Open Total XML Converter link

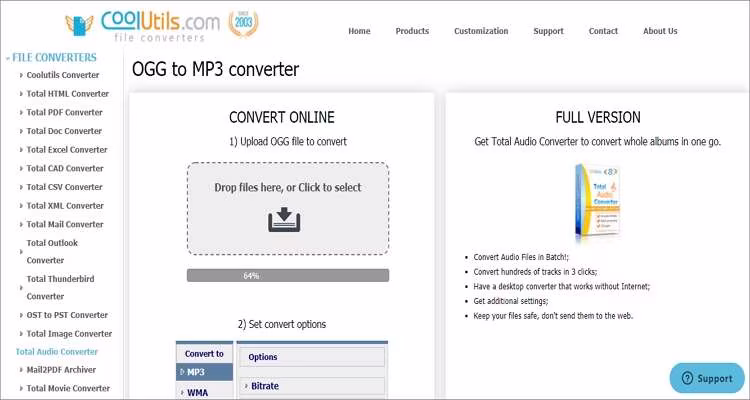(x=65, y=206)
